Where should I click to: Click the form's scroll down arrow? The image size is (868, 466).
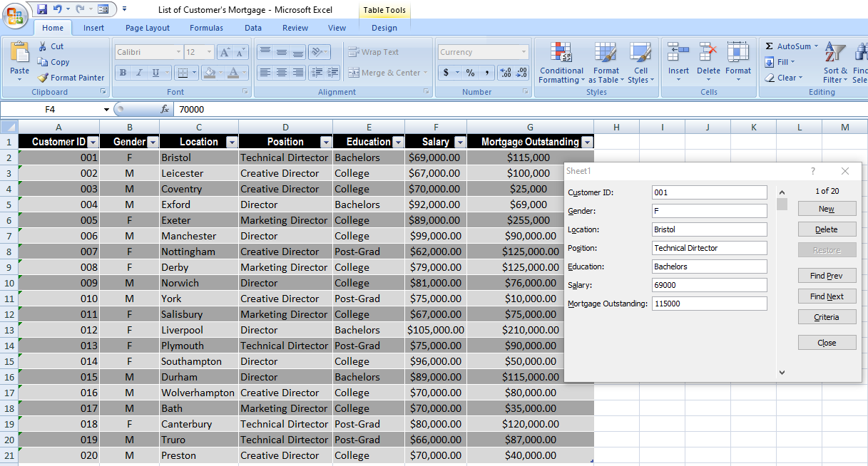[782, 372]
